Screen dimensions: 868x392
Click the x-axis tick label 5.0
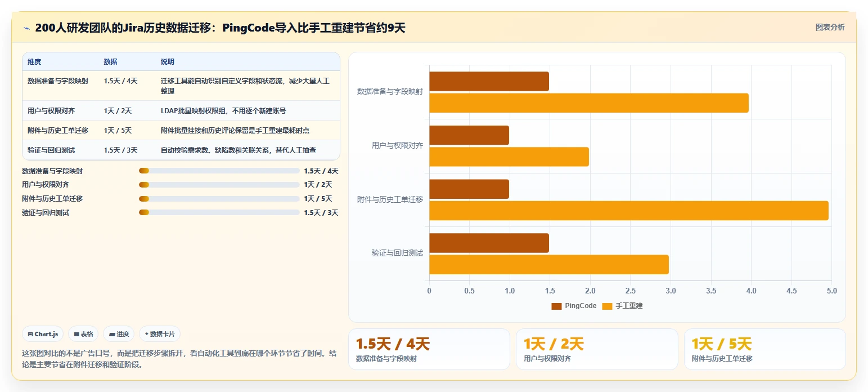(x=831, y=291)
